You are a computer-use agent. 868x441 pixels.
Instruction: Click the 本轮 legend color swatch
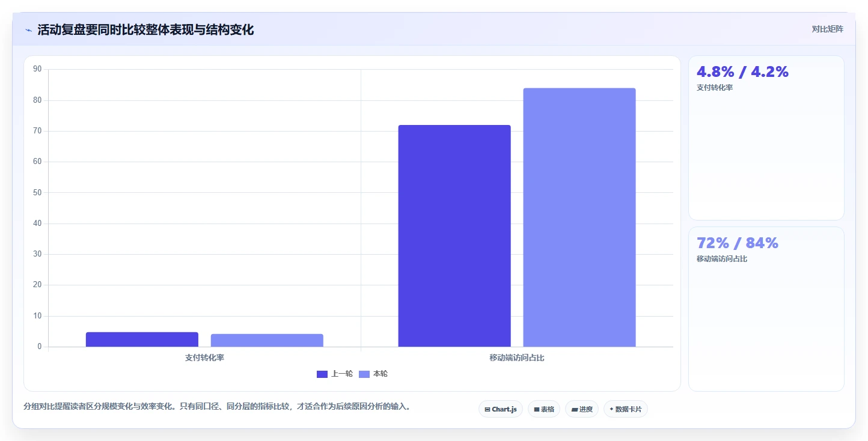[x=364, y=374]
